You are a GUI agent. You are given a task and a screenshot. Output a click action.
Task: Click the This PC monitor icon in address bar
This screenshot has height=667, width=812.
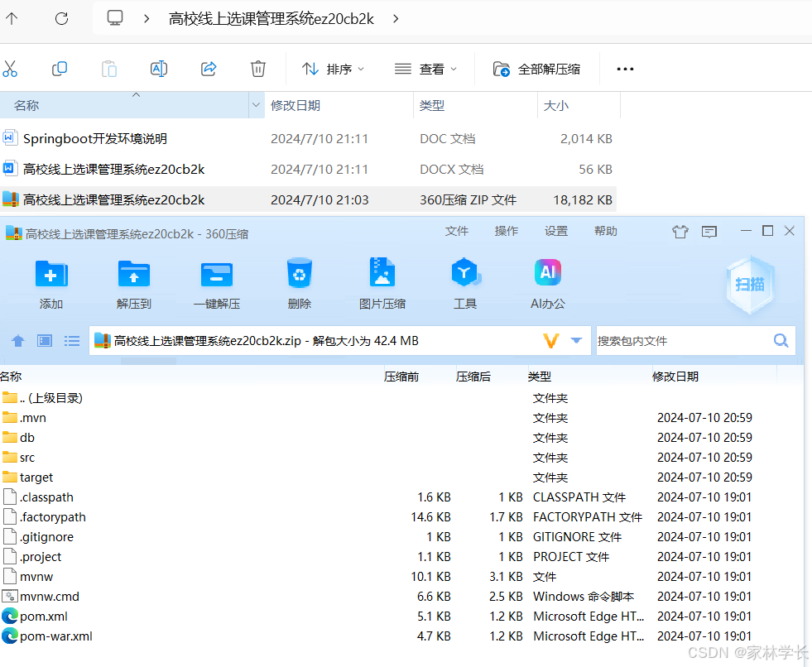[115, 18]
